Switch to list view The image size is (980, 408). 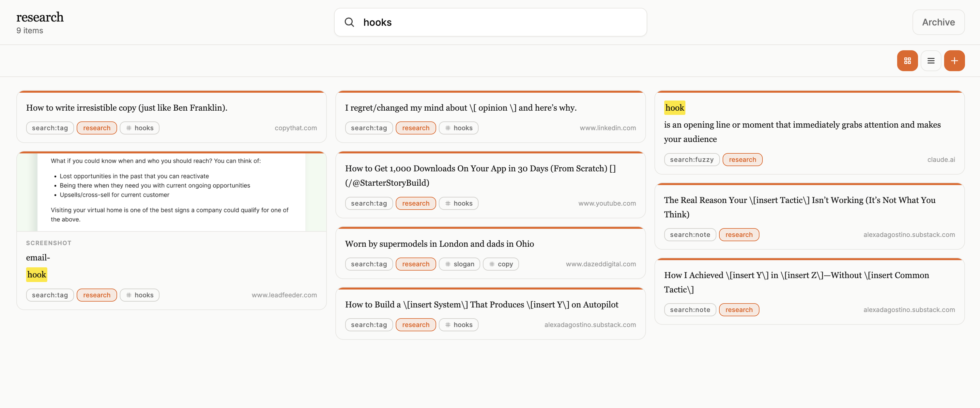pyautogui.click(x=931, y=61)
